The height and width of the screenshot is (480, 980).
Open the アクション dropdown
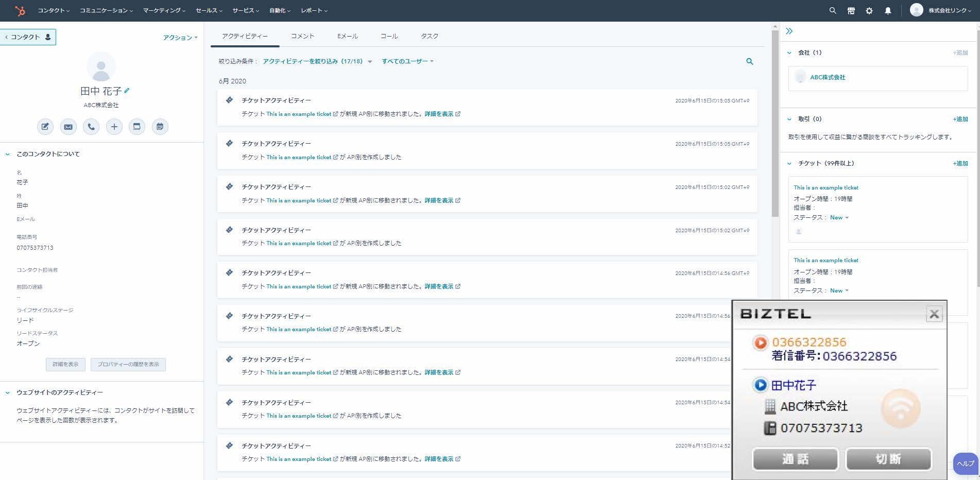180,38
